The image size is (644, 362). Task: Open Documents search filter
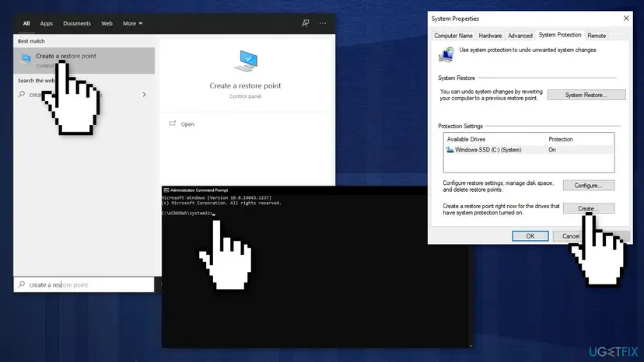coord(77,23)
